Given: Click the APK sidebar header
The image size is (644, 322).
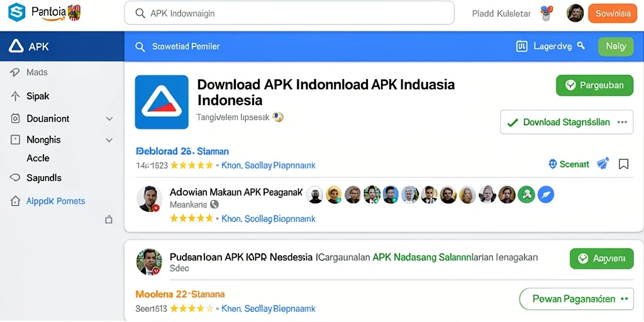Looking at the screenshot, I should coord(62,47).
